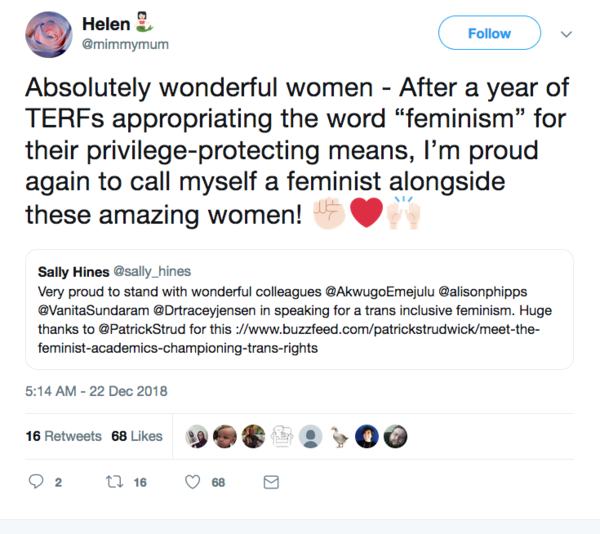Click the last liker avatar in the row
Viewport: 600px width, 534px height.
pos(397,437)
